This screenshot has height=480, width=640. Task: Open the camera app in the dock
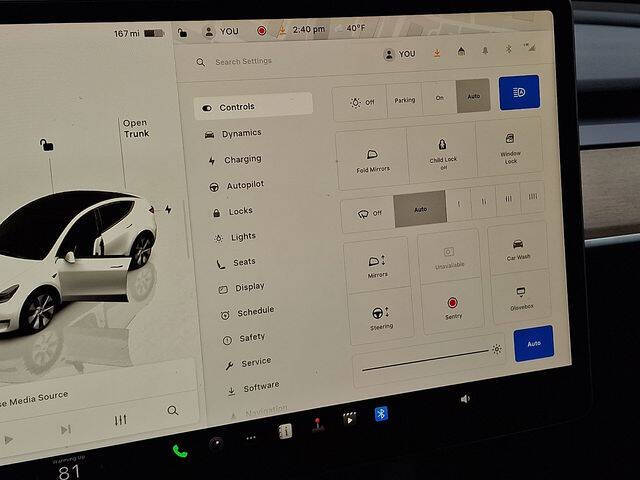point(216,443)
